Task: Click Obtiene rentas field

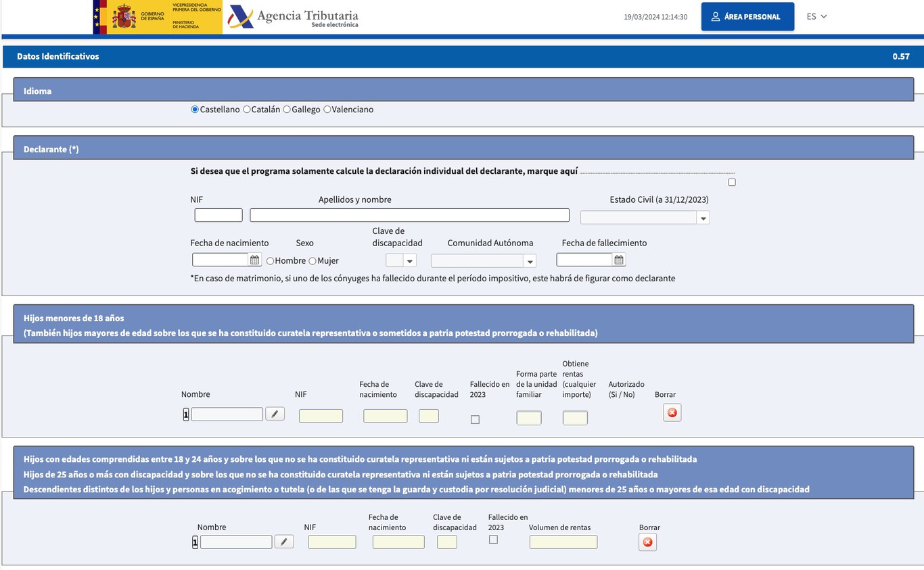Action: point(575,418)
